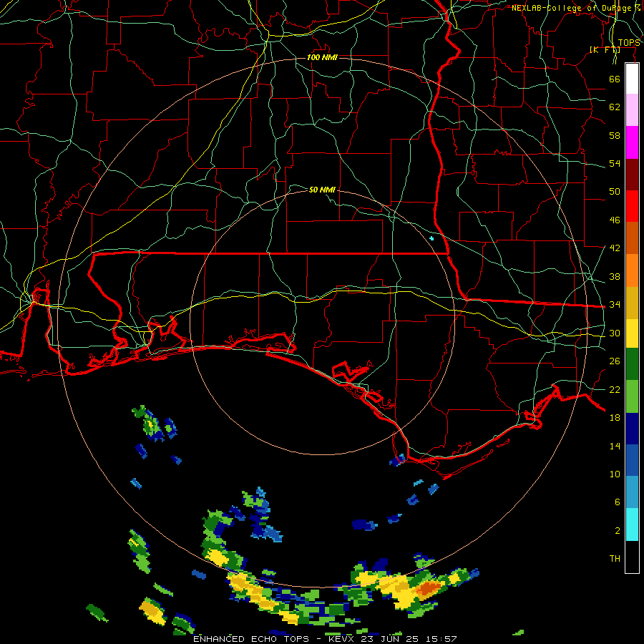Click the bright yellow legend swatch
644x644 pixels.
pos(632,333)
